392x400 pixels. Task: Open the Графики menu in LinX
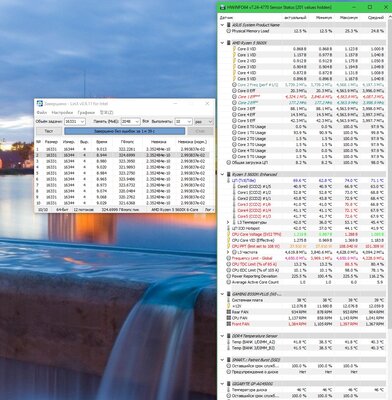[86, 112]
